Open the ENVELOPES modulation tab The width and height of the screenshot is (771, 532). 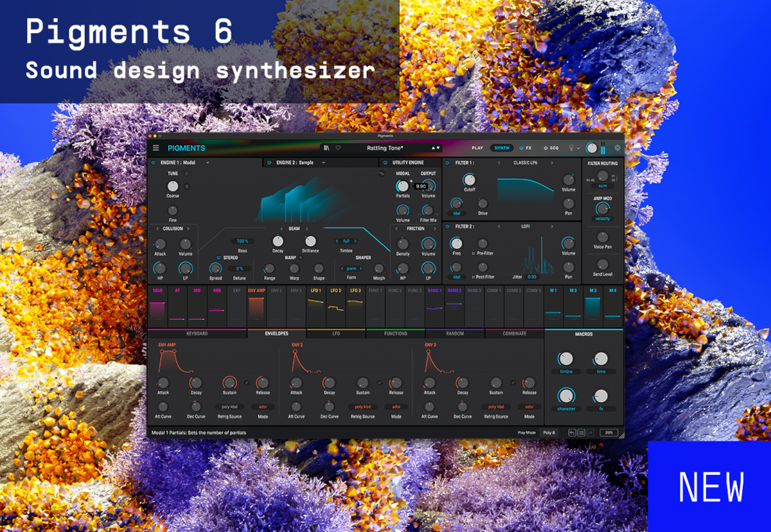point(276,333)
